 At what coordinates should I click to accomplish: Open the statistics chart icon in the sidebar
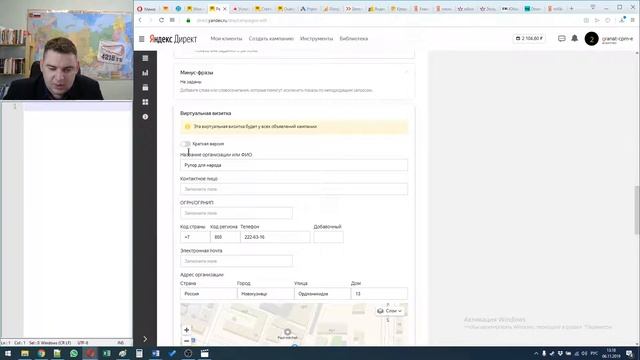(145, 73)
